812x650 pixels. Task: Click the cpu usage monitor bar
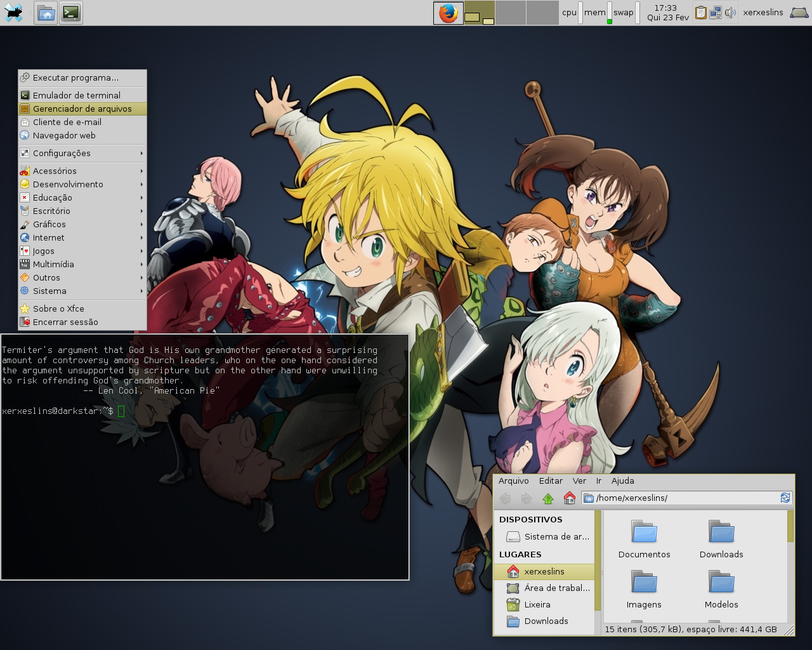tap(580, 13)
